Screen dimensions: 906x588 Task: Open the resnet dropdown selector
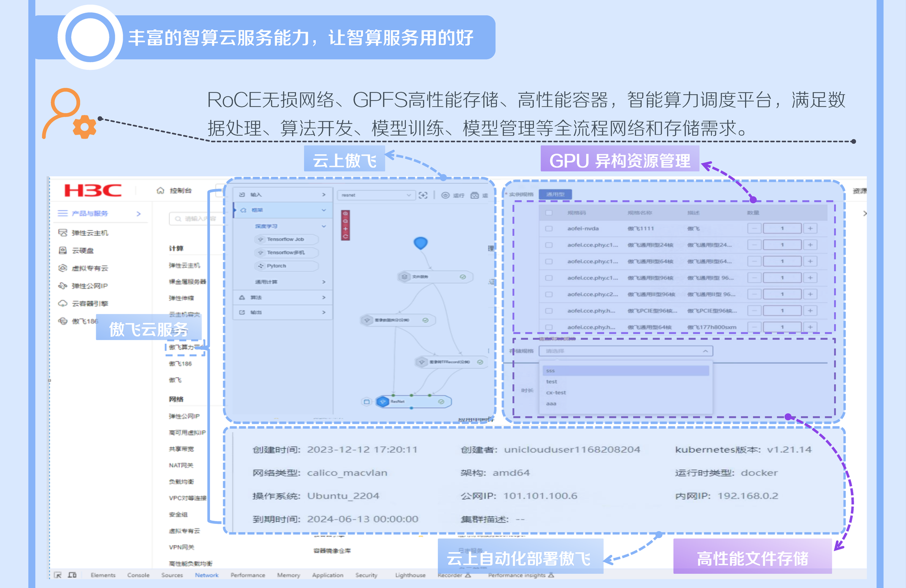click(376, 195)
